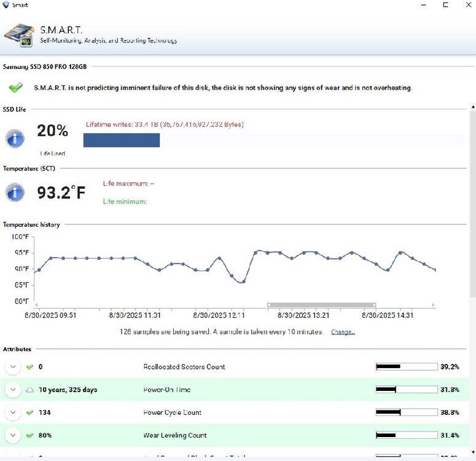The width and height of the screenshot is (476, 461).
Task: Click the Lifetime writes 33.4 TB text
Action: click(165, 124)
